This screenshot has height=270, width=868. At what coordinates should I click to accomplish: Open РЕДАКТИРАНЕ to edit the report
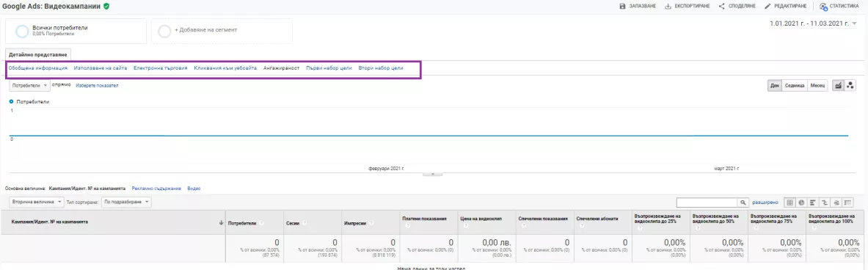click(787, 7)
